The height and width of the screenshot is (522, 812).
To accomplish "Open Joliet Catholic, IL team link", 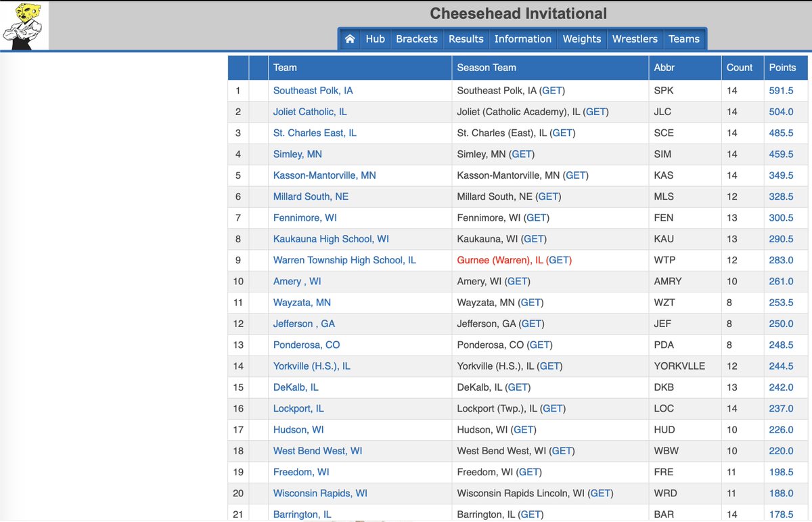I will [x=310, y=112].
